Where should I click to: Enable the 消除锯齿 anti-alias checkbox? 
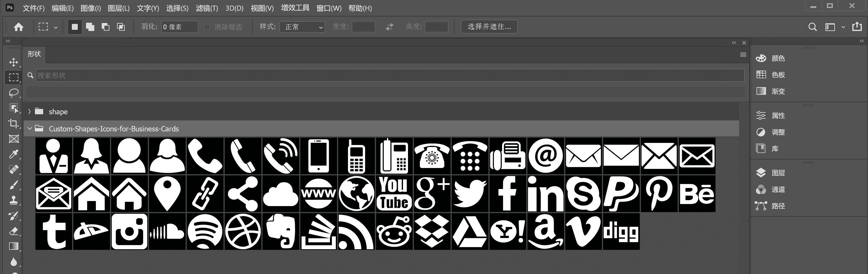click(207, 27)
